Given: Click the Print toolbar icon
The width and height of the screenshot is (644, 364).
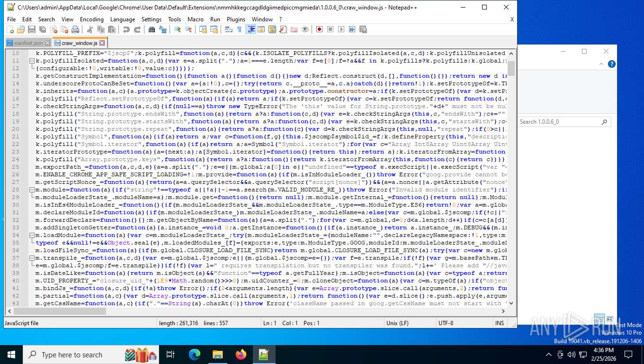Looking at the screenshot, I should point(75,29).
